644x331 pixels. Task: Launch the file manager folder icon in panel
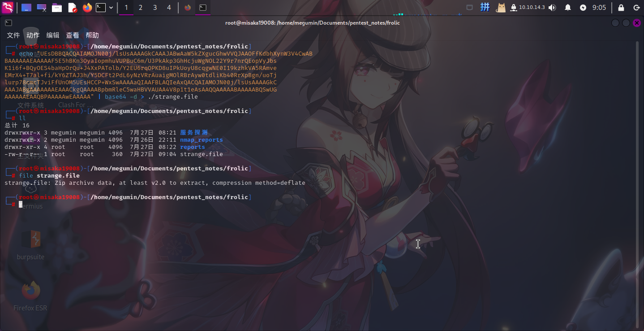(57, 8)
